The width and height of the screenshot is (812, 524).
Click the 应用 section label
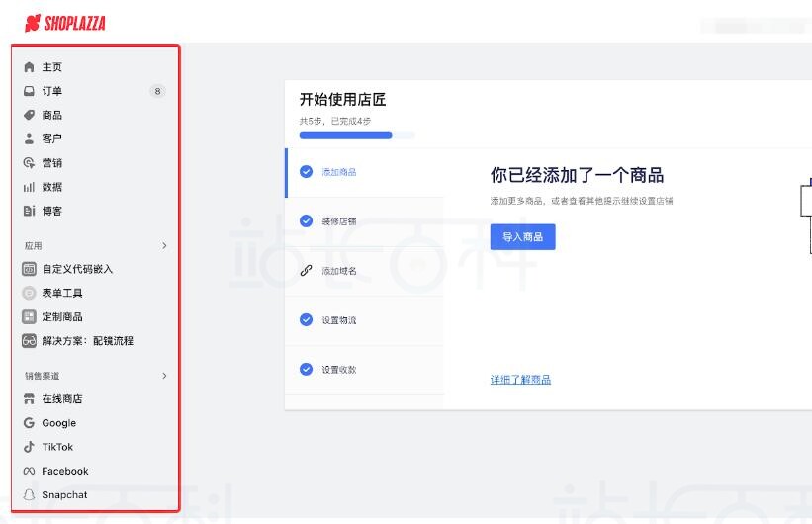(34, 246)
